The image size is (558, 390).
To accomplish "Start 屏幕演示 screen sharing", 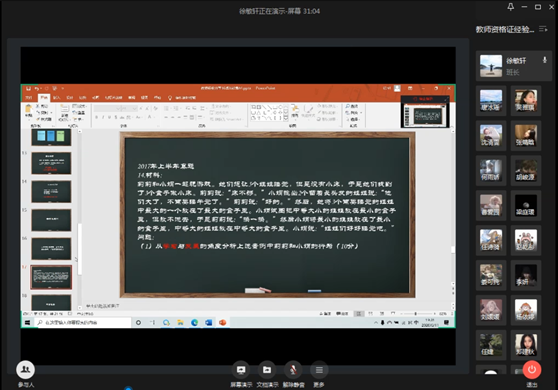I will (x=241, y=370).
